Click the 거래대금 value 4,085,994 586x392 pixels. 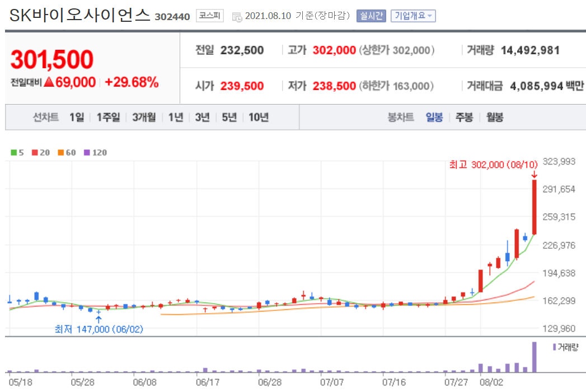537,86
